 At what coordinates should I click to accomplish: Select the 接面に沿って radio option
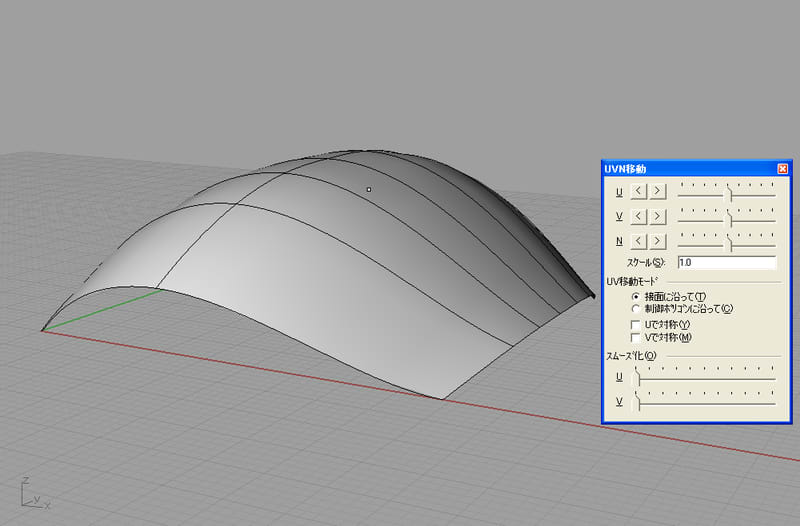(x=636, y=297)
